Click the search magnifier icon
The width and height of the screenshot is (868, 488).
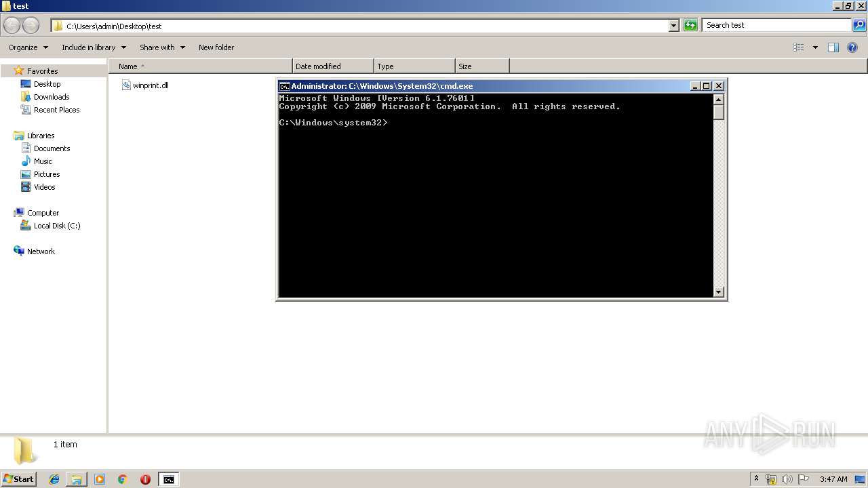859,25
